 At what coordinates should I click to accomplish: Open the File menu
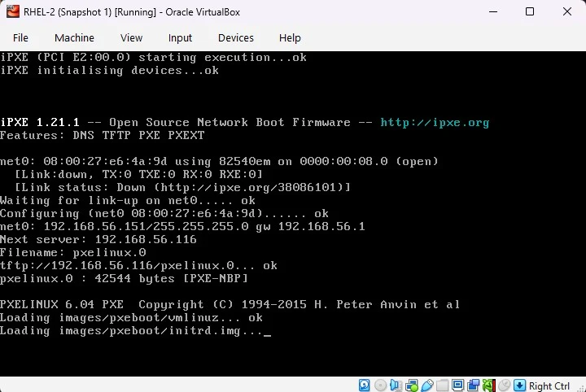pos(20,37)
